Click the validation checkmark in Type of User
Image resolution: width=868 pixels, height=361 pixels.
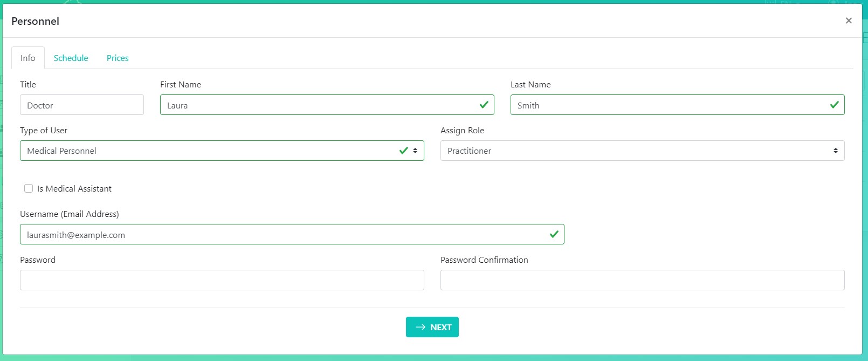tap(403, 151)
